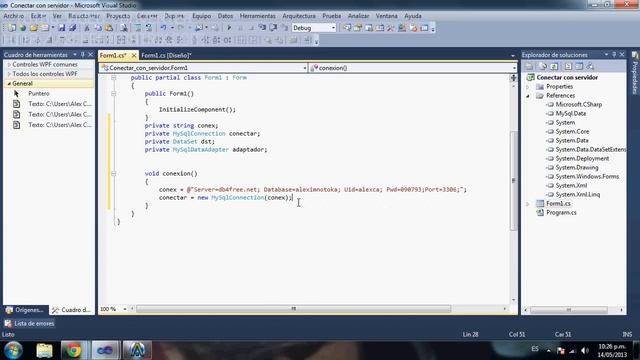640x360 pixels.
Task: Expand the Form1.cs node in Solution Explorer
Action: coord(528,203)
